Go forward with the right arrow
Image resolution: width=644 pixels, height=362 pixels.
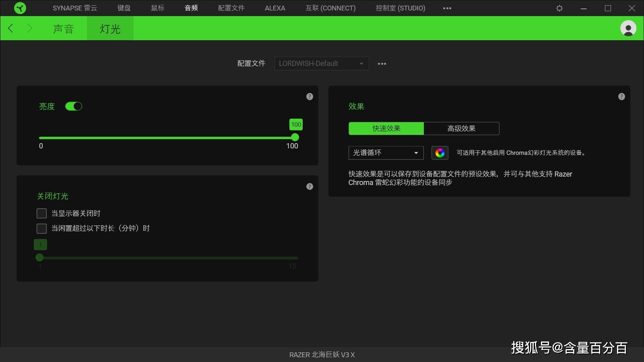[x=29, y=28]
